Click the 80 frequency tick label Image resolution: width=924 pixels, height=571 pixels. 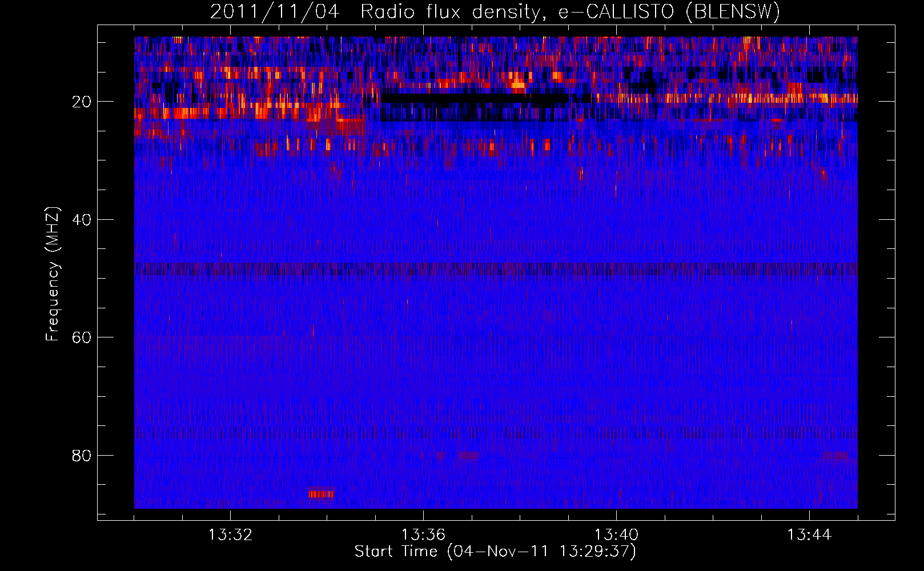pos(82,456)
